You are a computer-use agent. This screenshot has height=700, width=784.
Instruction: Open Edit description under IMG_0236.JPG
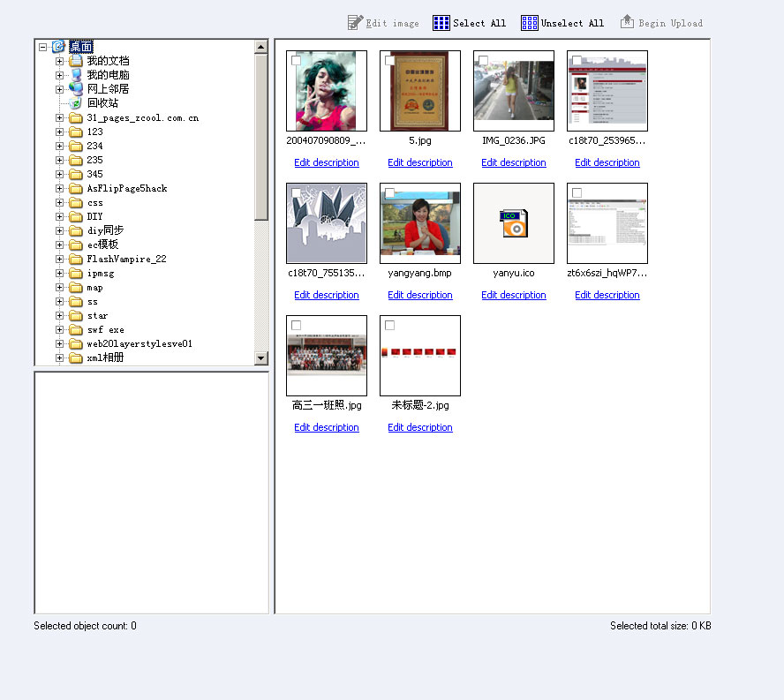tap(514, 162)
